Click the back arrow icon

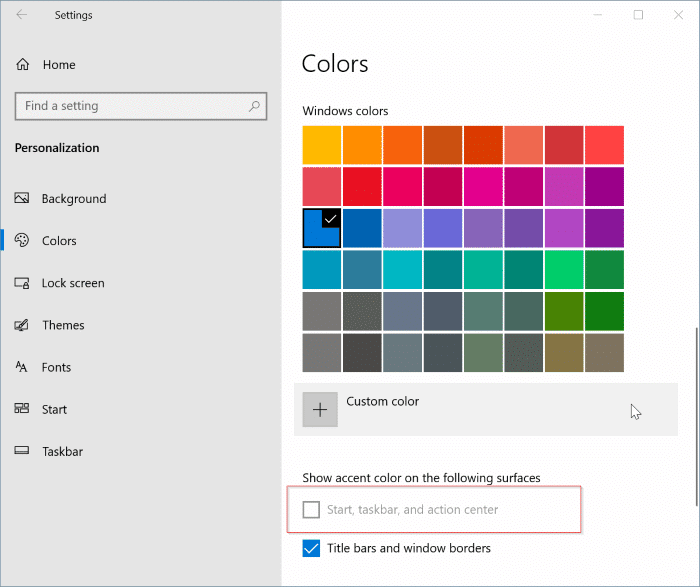[22, 15]
